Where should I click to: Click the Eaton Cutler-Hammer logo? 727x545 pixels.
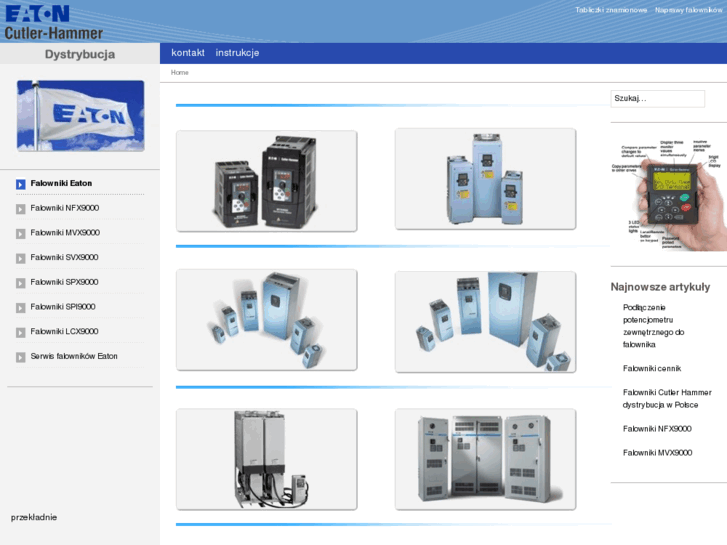pos(53,21)
